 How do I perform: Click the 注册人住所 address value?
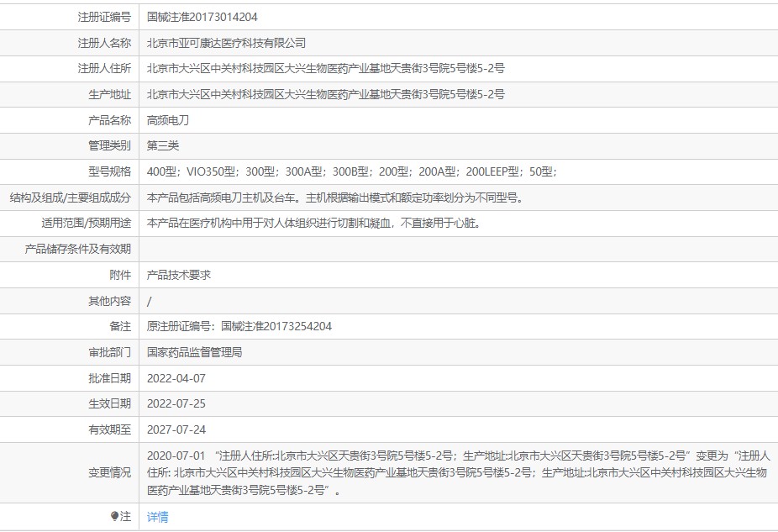[x=325, y=68]
